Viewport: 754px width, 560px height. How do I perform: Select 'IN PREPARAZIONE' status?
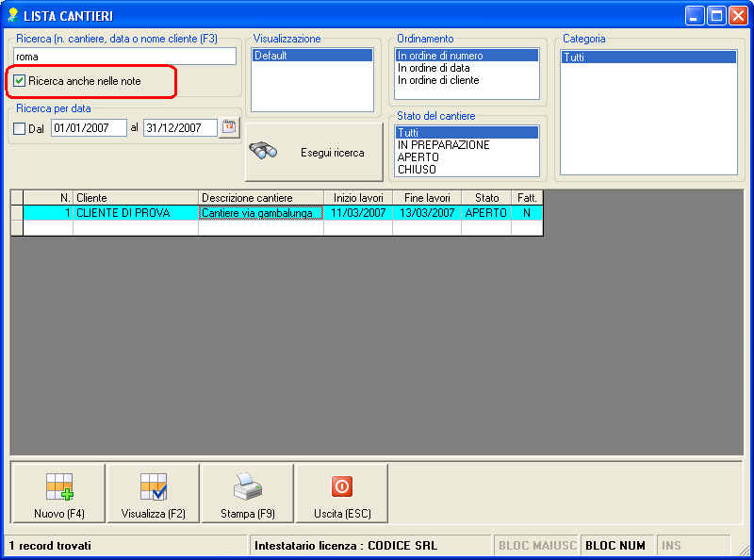(x=467, y=145)
